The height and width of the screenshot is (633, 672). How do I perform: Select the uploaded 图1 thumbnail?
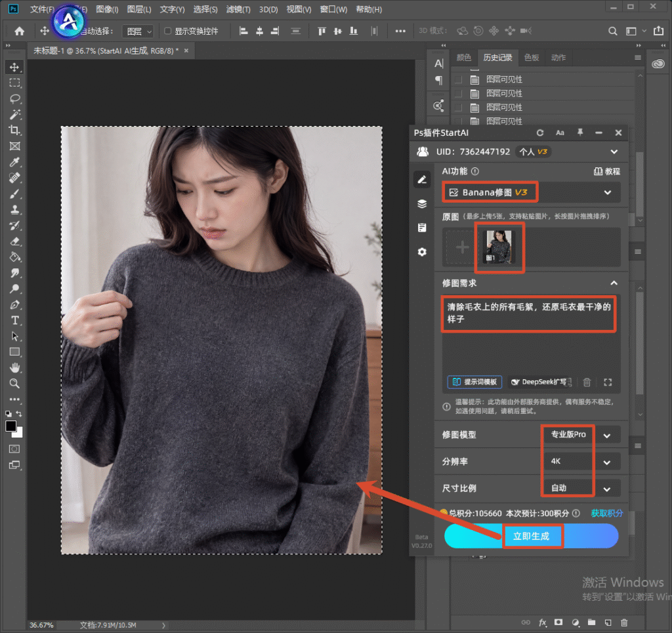499,247
